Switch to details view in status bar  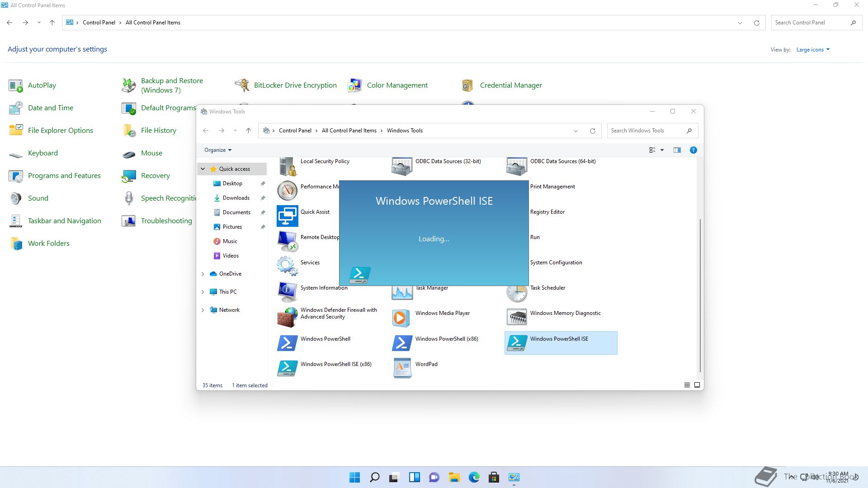pyautogui.click(x=687, y=385)
